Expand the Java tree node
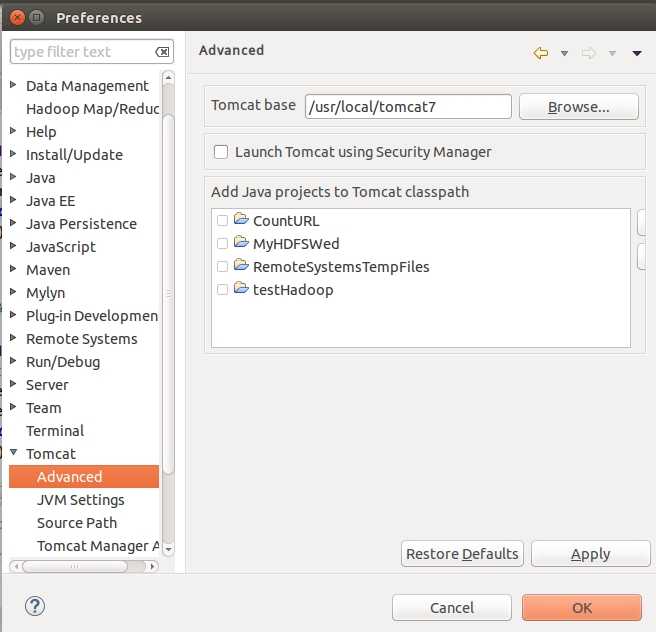 point(13,177)
